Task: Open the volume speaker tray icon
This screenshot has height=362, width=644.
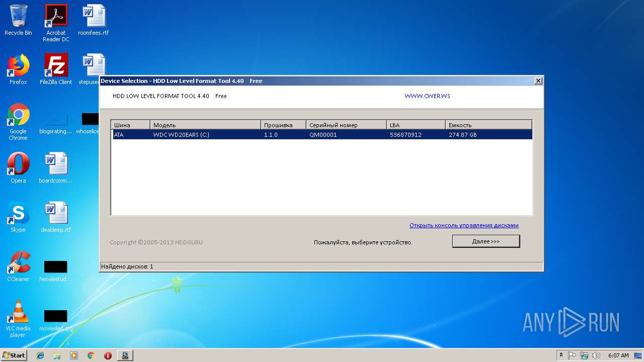Action: 596,355
